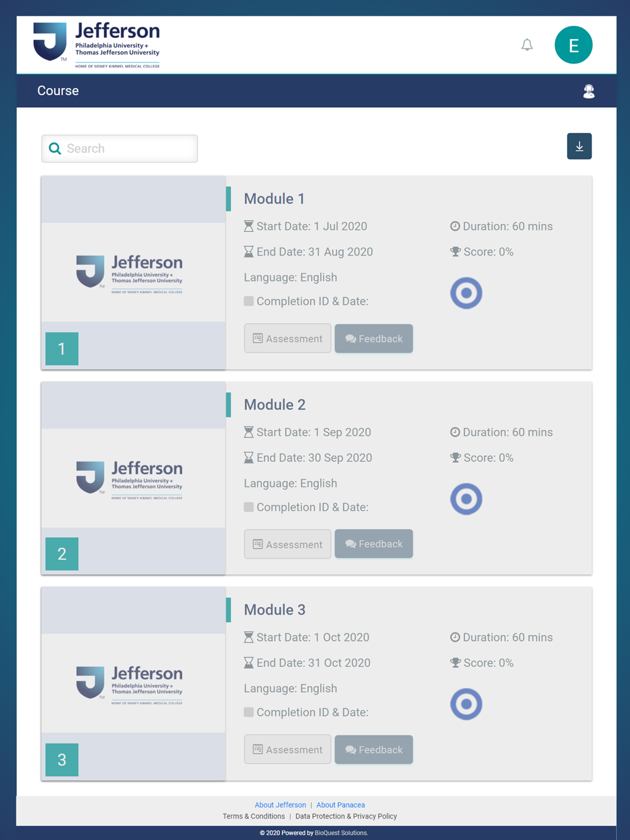
Task: Click Module 1 'Language: English' text
Action: tap(290, 278)
